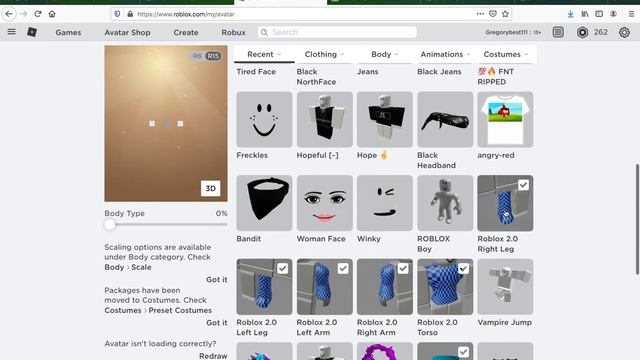Switch avatar type to R6
Image resolution: width=640 pixels, height=360 pixels.
pos(197,56)
